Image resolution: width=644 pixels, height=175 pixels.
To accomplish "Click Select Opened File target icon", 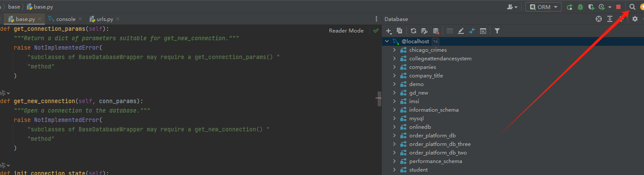I will click(x=599, y=19).
